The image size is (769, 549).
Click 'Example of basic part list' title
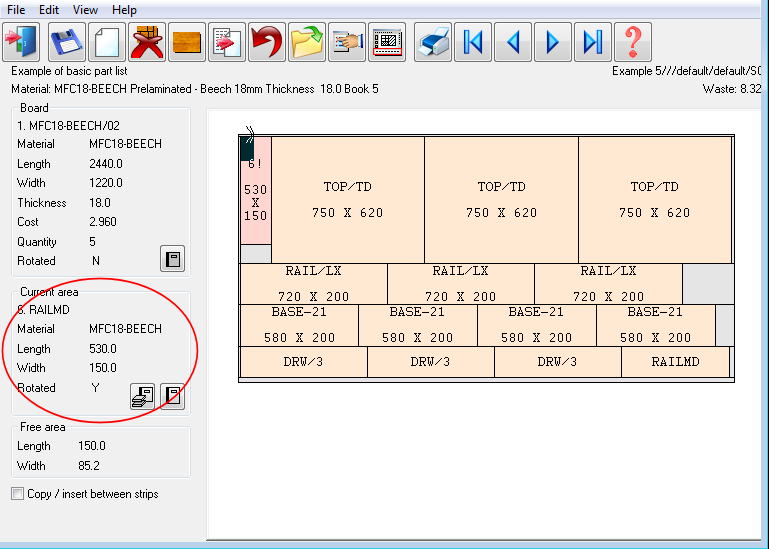click(x=69, y=71)
